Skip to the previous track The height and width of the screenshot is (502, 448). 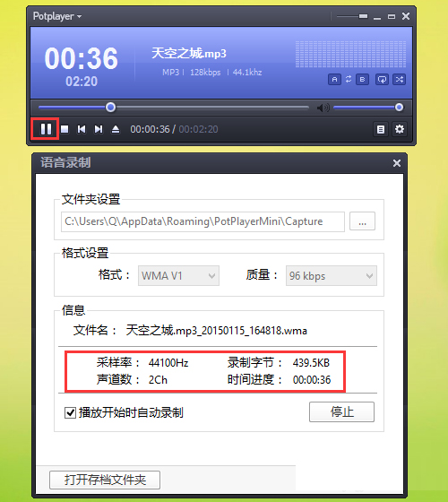[82, 129]
